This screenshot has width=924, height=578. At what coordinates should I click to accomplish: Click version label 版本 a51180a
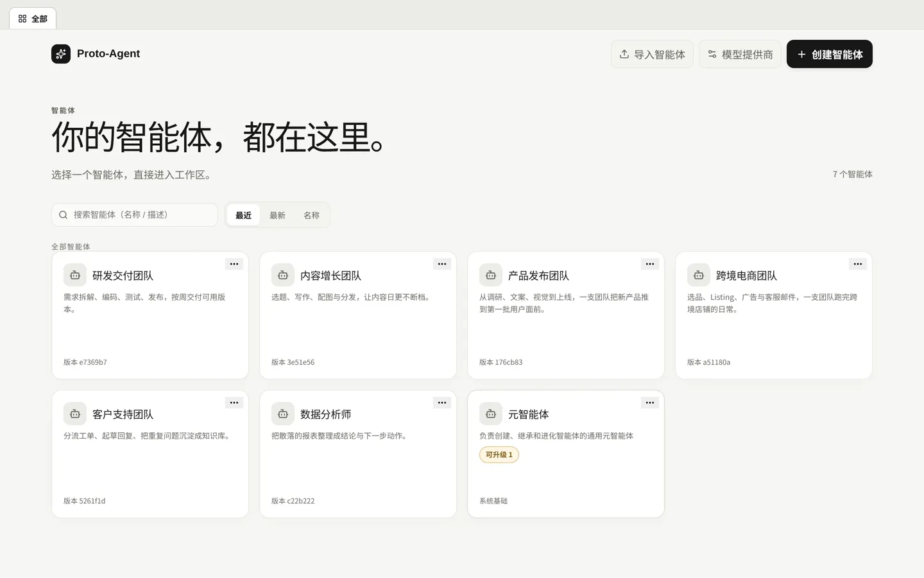click(x=708, y=362)
